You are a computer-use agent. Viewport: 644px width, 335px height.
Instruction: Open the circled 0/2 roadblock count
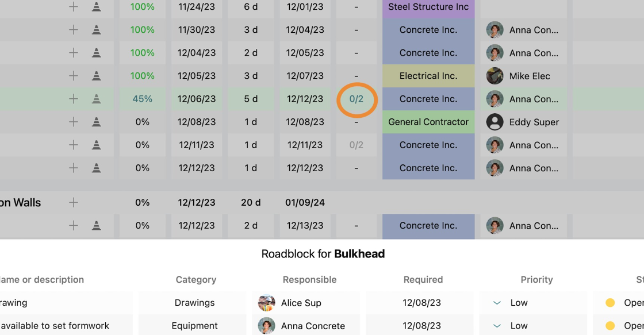point(356,99)
